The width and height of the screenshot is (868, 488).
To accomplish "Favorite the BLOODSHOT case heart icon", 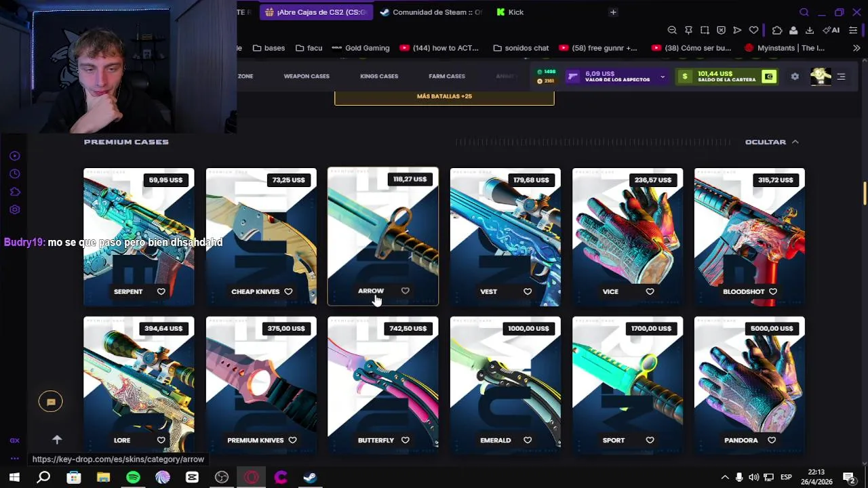I will (x=773, y=291).
